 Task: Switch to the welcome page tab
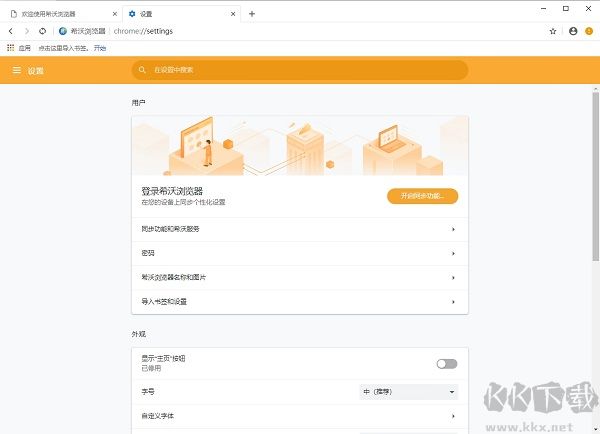click(x=61, y=14)
